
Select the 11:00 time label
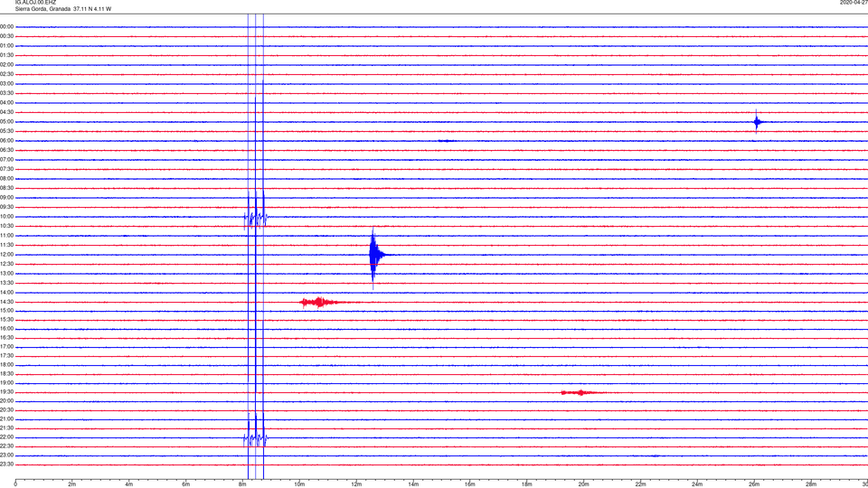point(6,236)
